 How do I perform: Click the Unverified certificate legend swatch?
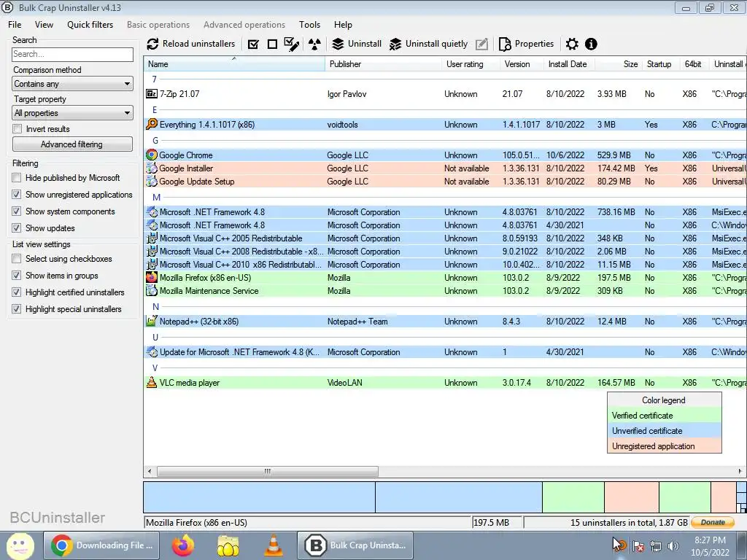click(x=665, y=431)
